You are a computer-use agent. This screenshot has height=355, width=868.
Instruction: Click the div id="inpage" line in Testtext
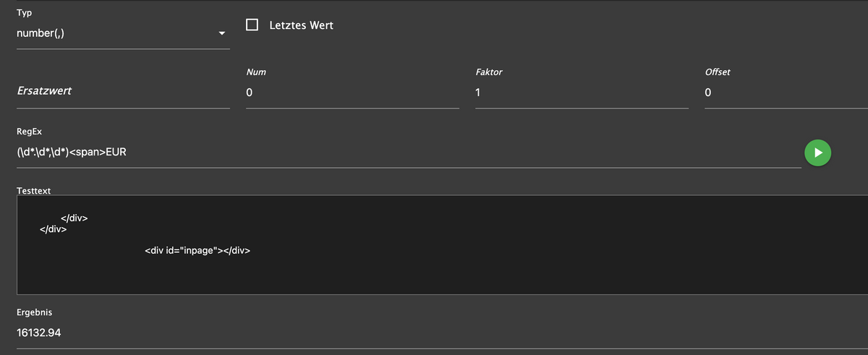click(x=197, y=251)
